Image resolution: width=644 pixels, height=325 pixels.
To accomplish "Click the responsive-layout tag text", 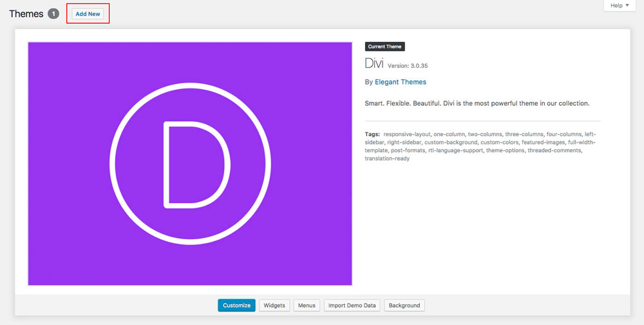I will pyautogui.click(x=406, y=134).
